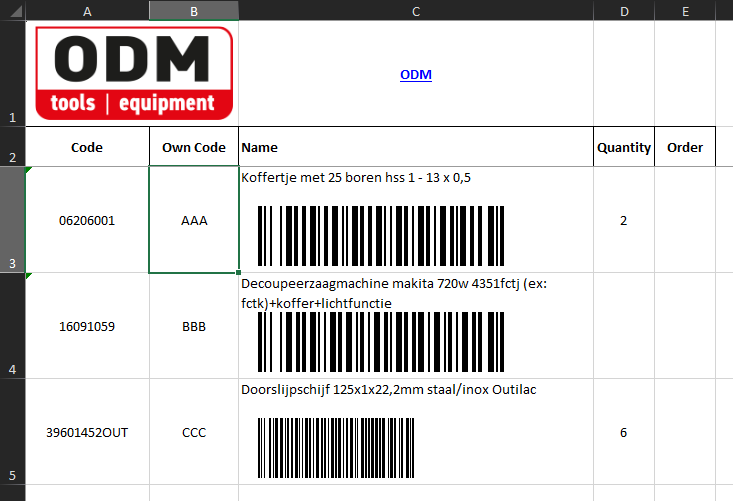Screen dimensions: 733x501
Task: Click the Koffertje met 25 boren text
Action: point(356,178)
